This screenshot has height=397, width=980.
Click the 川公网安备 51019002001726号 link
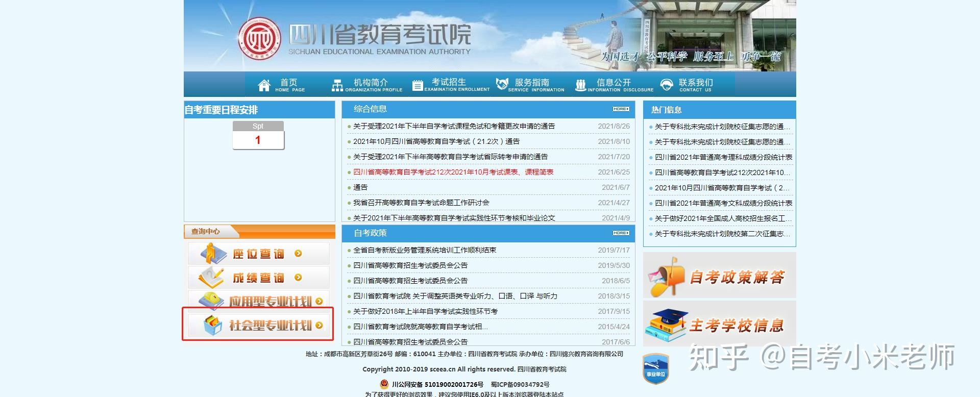coord(437,384)
